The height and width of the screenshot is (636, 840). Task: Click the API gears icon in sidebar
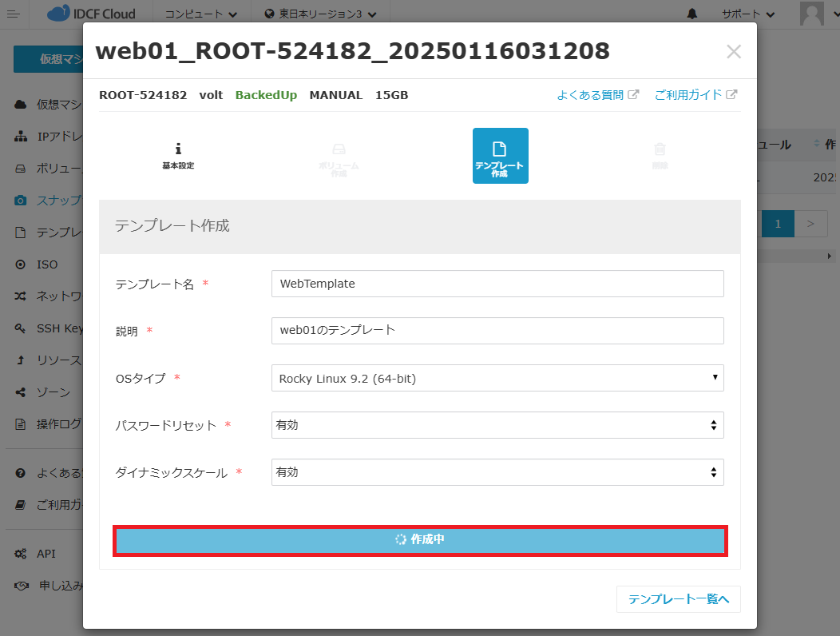pyautogui.click(x=21, y=554)
